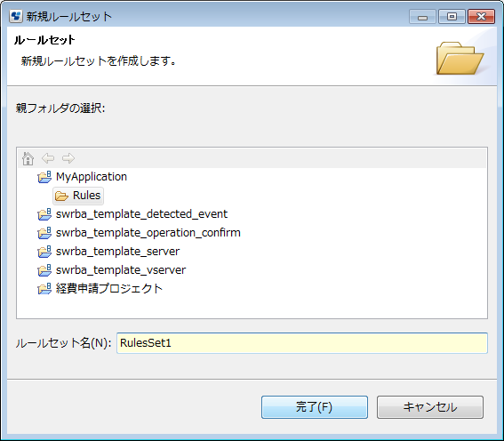Open the window icon in title bar
Screen dimensions: 504x441
pyautogui.click(x=16, y=16)
